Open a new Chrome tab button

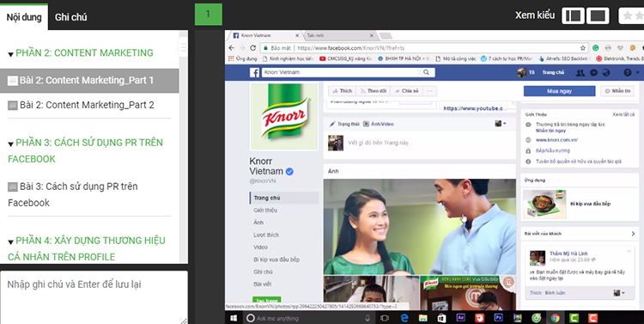pyautogui.click(x=385, y=36)
